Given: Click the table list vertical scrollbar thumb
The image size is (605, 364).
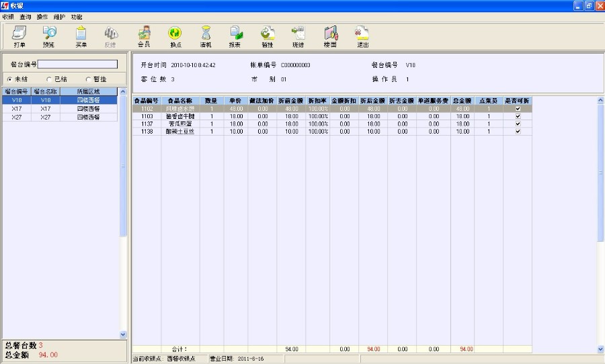Looking at the screenshot, I should tap(123, 166).
